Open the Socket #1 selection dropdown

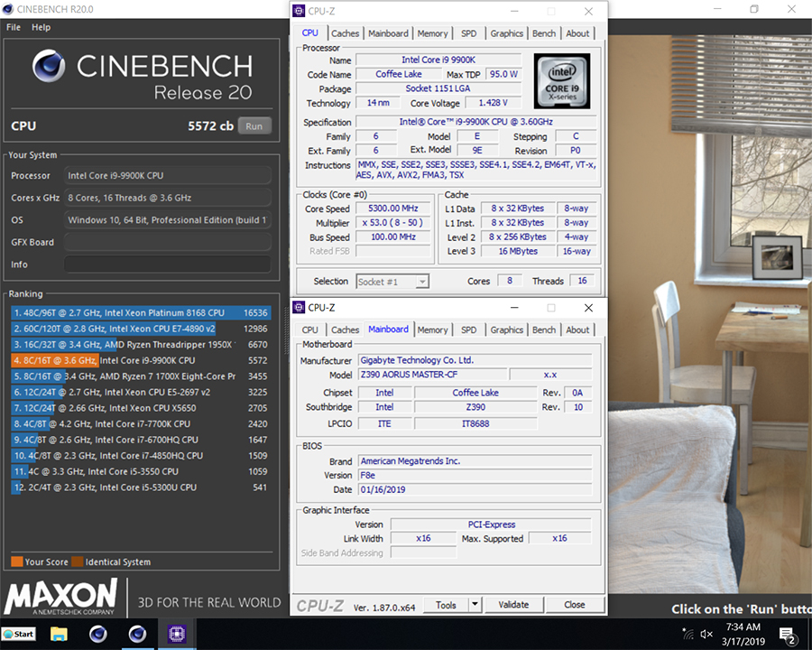coord(392,282)
